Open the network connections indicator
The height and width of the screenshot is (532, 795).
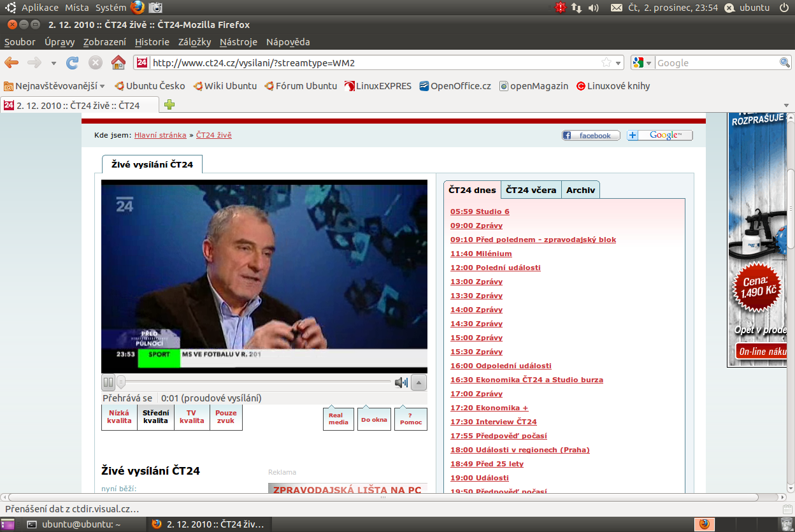[x=577, y=8]
